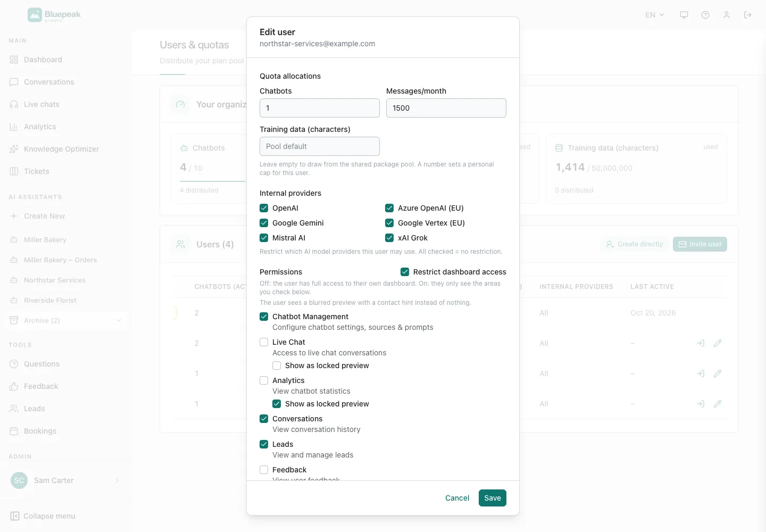Click the Messages/month input field
Screen dimensions: 766x532
pyautogui.click(x=446, y=108)
